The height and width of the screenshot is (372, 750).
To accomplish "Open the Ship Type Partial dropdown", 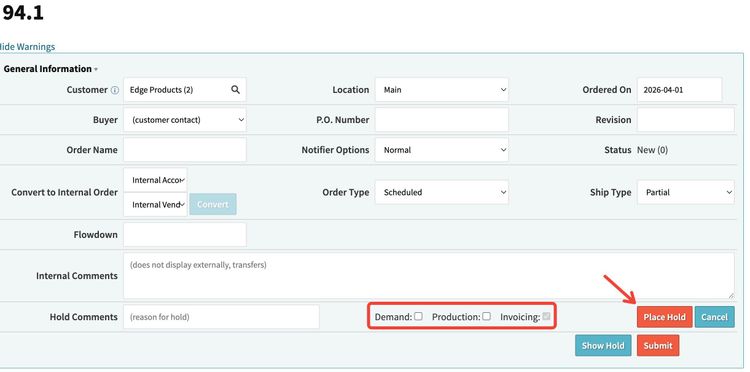I will 685,192.
